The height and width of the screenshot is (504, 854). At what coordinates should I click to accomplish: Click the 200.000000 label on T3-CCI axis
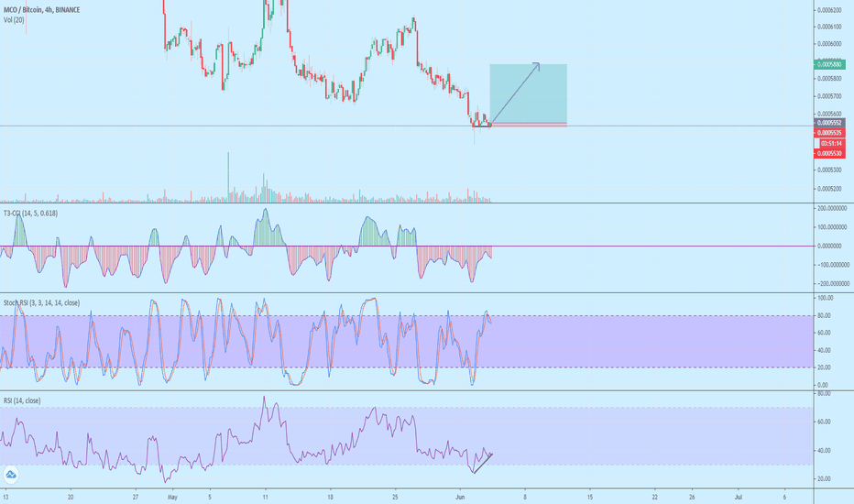[x=832, y=208]
